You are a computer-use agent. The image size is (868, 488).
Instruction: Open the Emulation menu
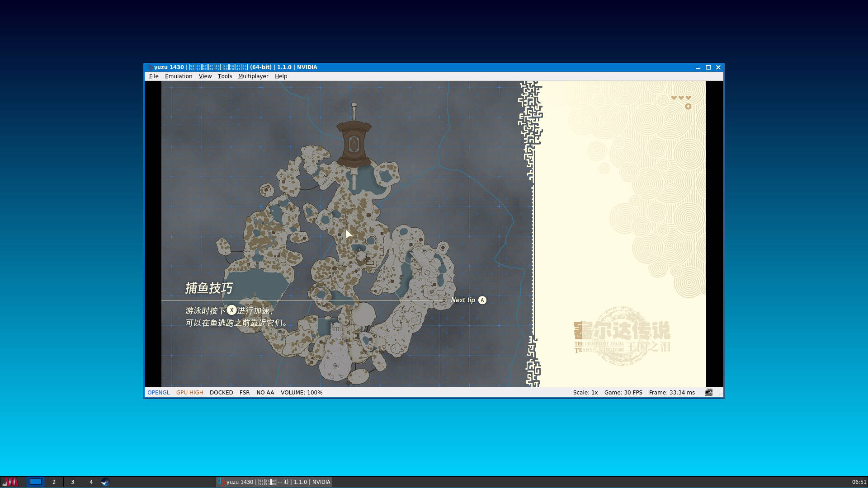tap(178, 76)
